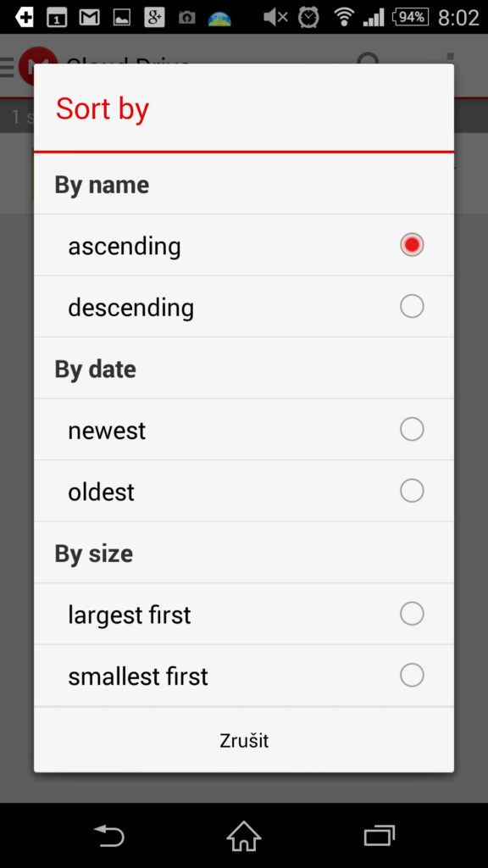
Task: Select largest first radio button
Action: tap(412, 614)
